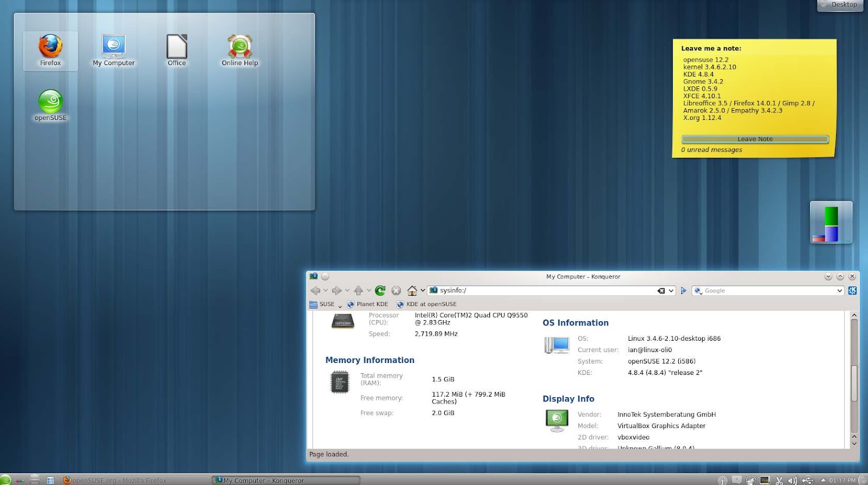
Task: Open the My Computer desktop icon
Action: 113,50
